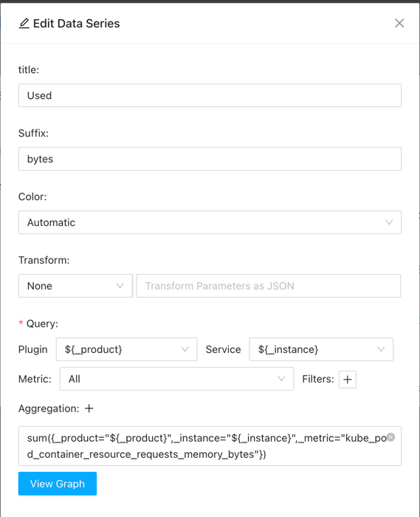Open the Color dropdown set to Automatic
This screenshot has height=517, width=420.
210,222
